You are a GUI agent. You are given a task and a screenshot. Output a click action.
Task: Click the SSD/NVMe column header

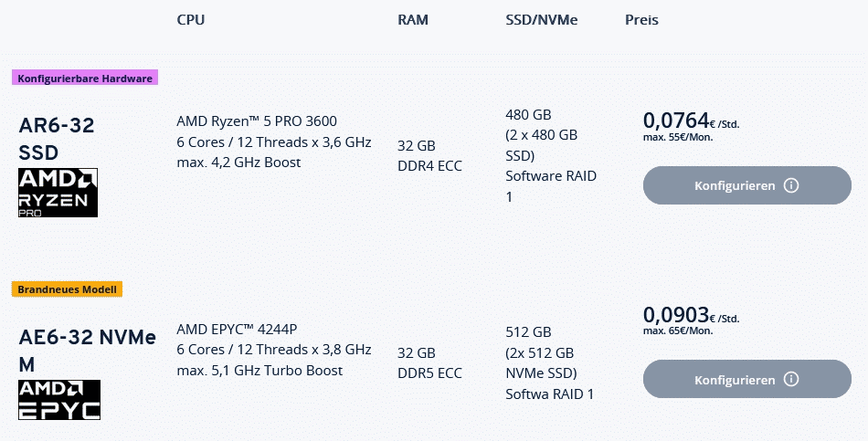coord(542,20)
